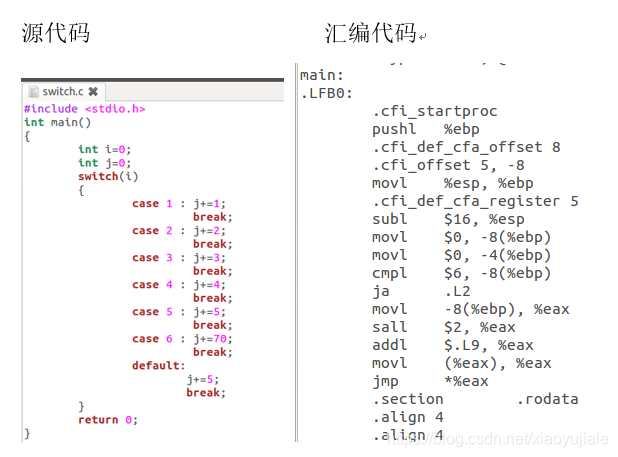Click the 'cmpl $6, -8(%ebp)' instruction
The height and width of the screenshot is (457, 618).
[462, 273]
